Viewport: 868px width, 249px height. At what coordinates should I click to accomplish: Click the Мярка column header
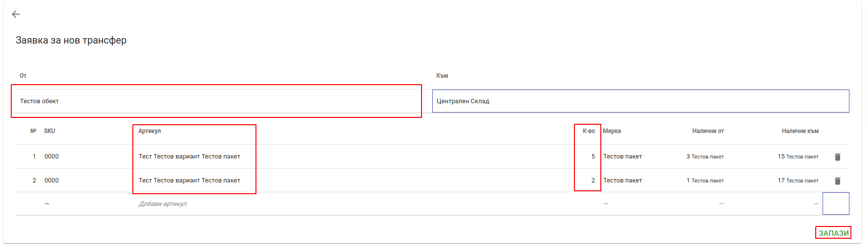click(612, 131)
